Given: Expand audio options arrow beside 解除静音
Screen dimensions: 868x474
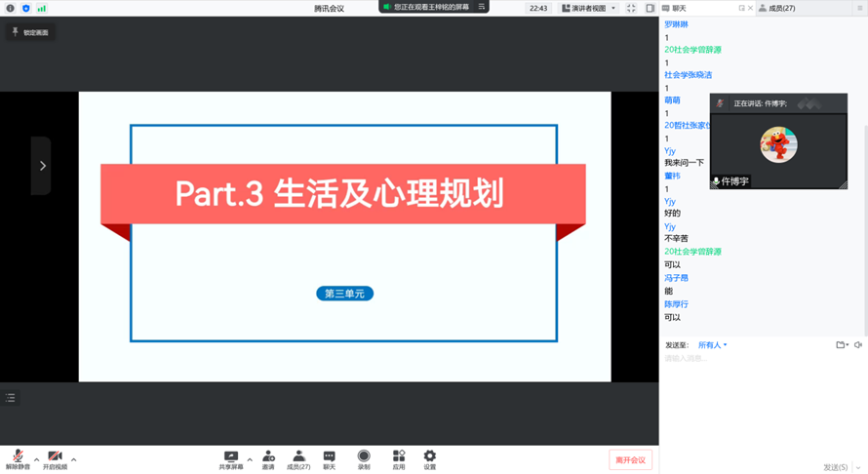Looking at the screenshot, I should tap(37, 459).
